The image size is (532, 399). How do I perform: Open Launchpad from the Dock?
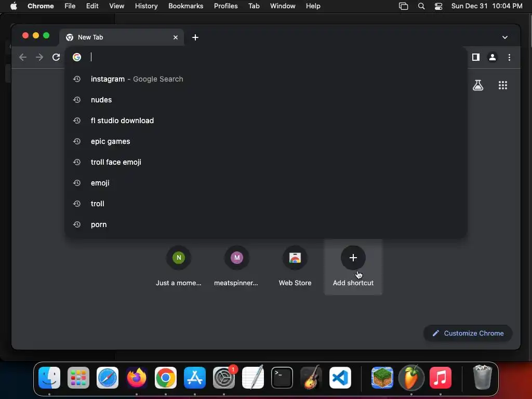click(x=78, y=377)
